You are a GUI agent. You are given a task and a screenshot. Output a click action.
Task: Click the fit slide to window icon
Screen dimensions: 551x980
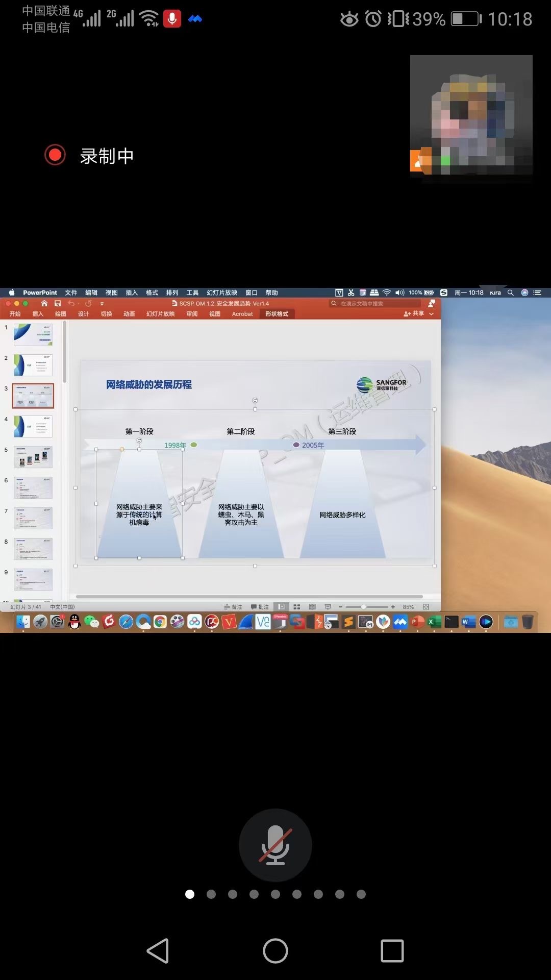(x=426, y=607)
